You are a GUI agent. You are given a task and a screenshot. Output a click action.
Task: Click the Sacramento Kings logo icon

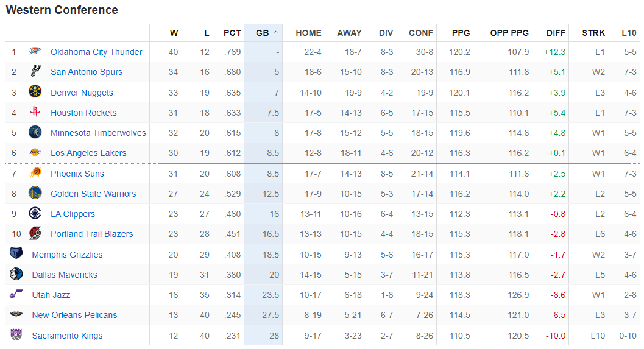pos(16,335)
